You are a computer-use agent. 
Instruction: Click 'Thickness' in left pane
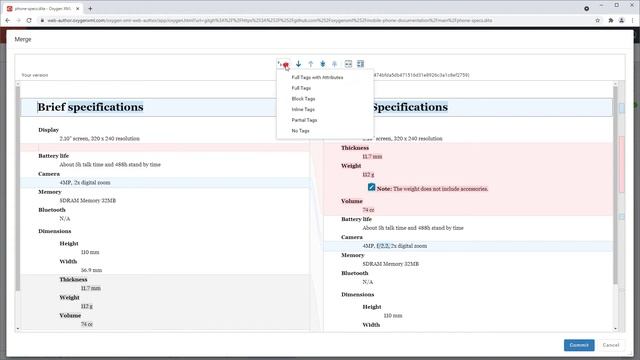pos(73,280)
